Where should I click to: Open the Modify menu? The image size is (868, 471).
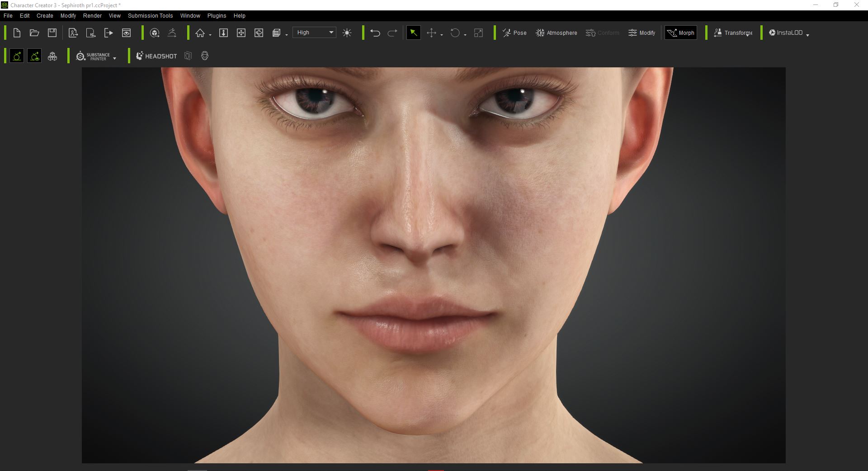68,15
